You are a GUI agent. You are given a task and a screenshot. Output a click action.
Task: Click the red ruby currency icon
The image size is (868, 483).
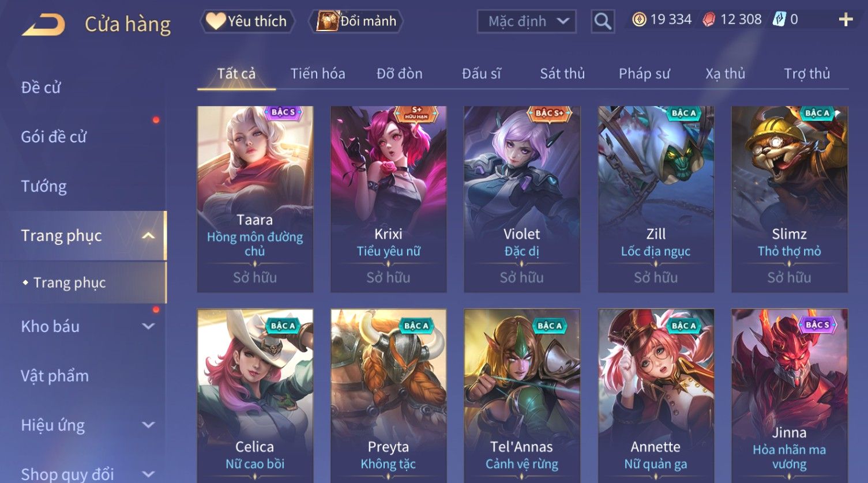tap(709, 20)
